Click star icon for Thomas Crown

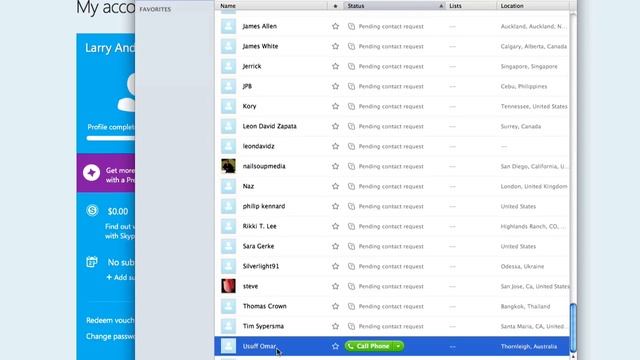click(335, 306)
